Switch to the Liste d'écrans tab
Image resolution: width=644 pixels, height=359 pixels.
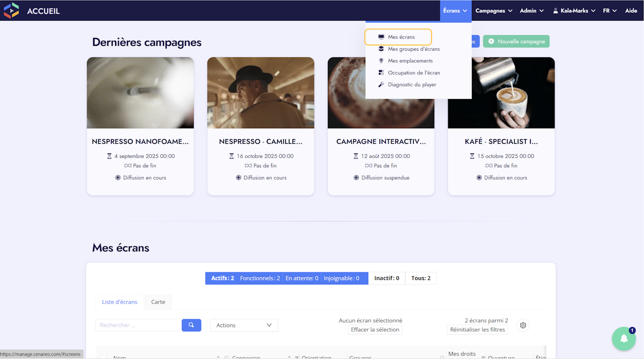pos(120,302)
